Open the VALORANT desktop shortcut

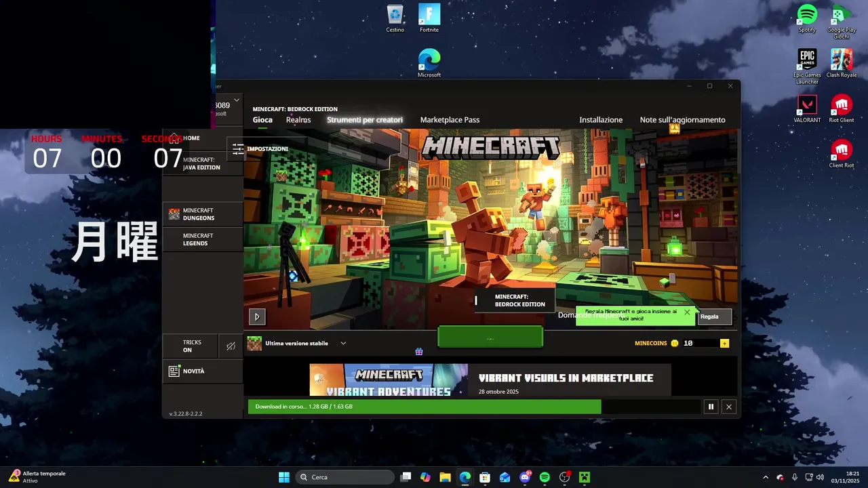point(807,108)
